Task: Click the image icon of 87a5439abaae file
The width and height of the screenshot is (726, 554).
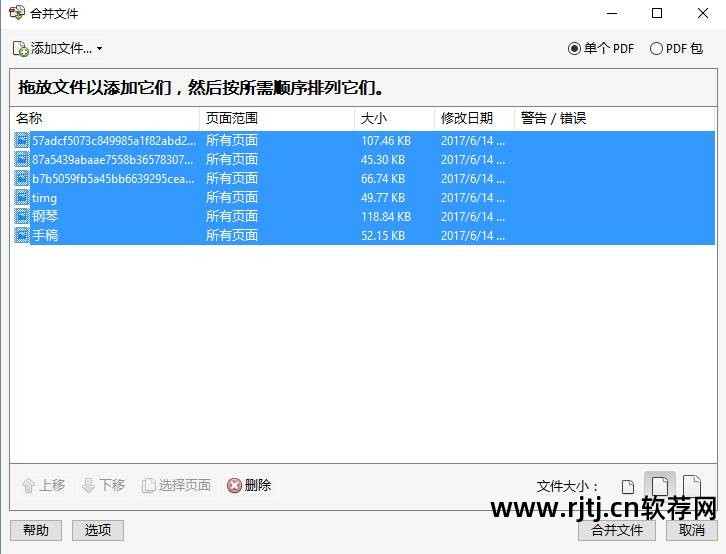Action: click(21, 159)
